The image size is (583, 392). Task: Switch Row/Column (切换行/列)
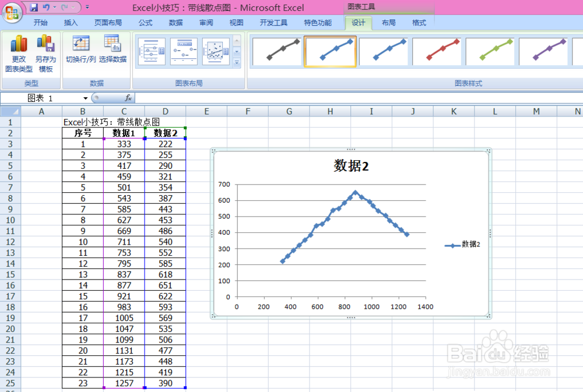(80, 49)
